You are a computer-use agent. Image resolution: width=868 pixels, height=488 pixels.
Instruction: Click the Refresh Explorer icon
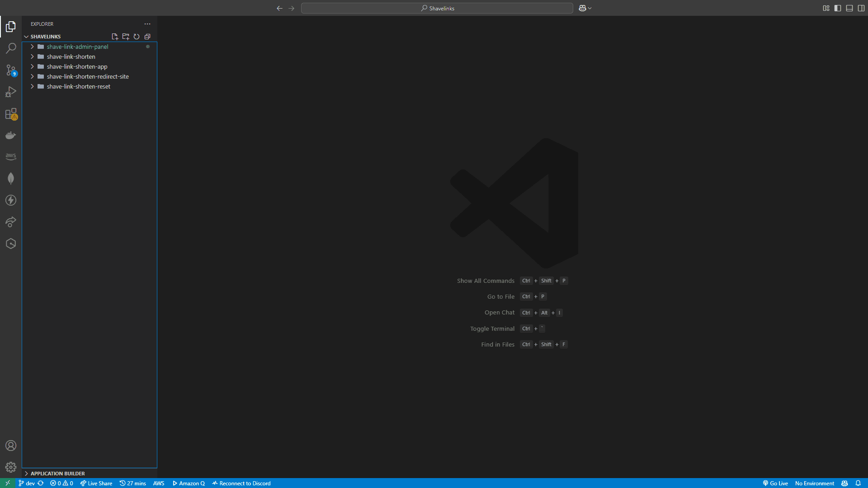pyautogui.click(x=137, y=37)
